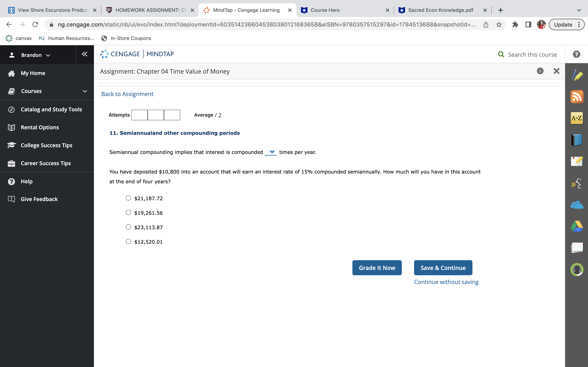The width and height of the screenshot is (588, 367).
Task: Choose the $12,520.01 radio button
Action: [x=128, y=242]
